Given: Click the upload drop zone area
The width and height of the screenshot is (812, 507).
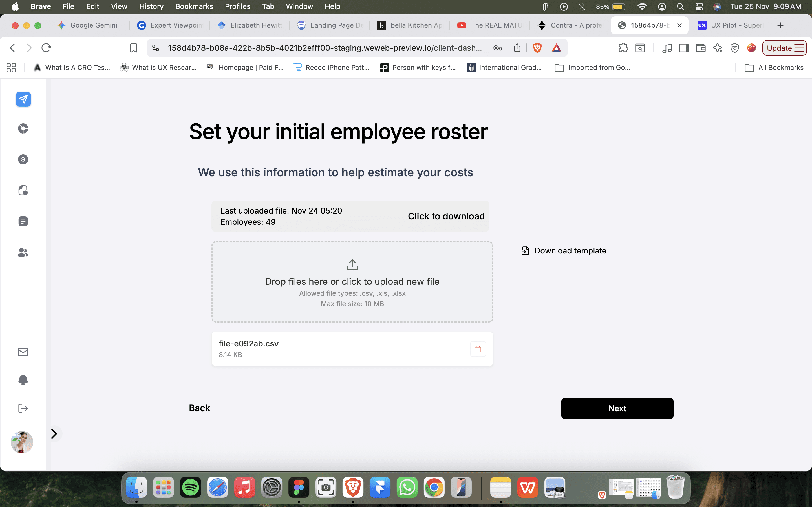Looking at the screenshot, I should coord(352,282).
